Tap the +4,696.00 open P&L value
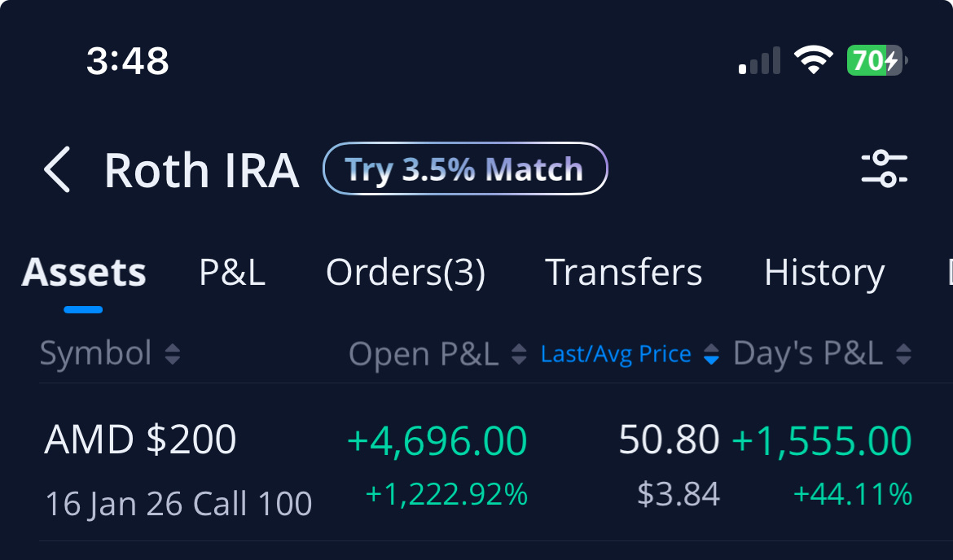953x560 pixels. (x=437, y=440)
